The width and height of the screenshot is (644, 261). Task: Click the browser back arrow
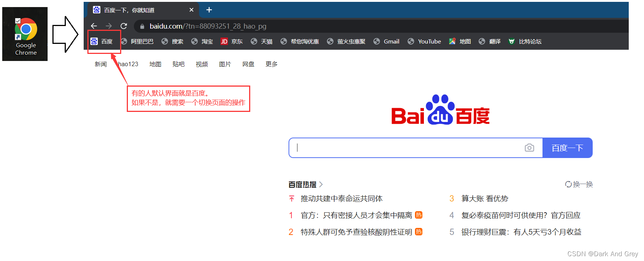pyautogui.click(x=94, y=26)
